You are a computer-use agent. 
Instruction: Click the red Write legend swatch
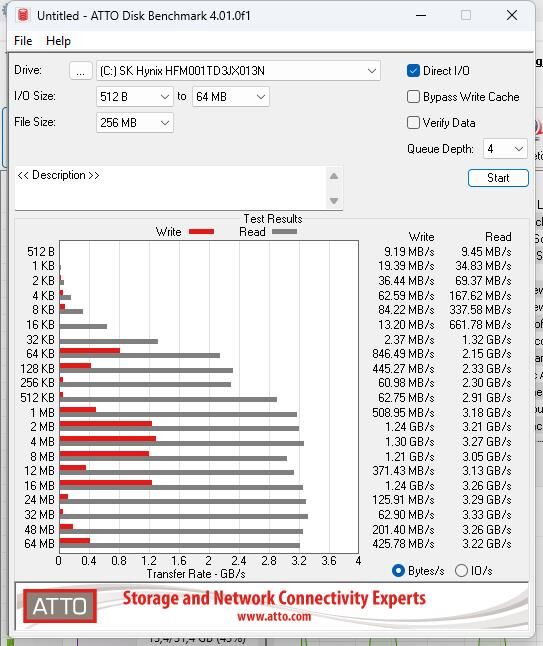point(201,232)
